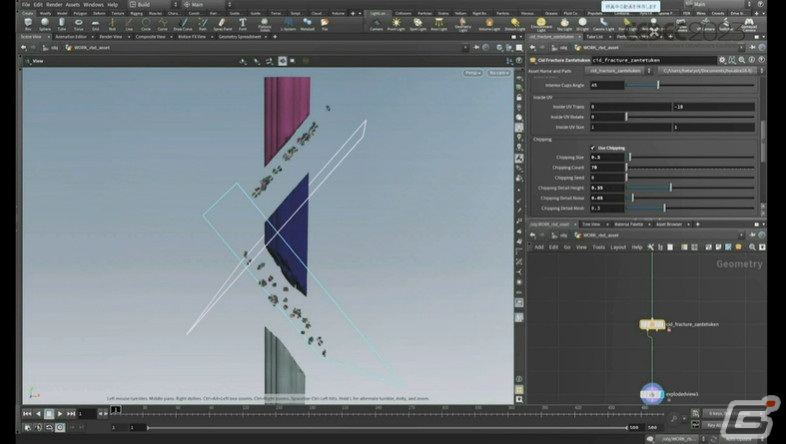Screen dimensions: 786x444
Task: Select the L-System shelf tool
Action: point(288,24)
